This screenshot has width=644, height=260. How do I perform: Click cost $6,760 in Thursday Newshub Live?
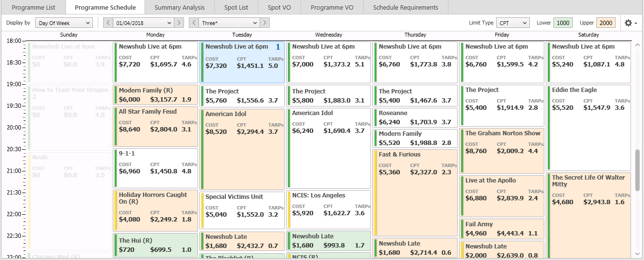pos(389,65)
